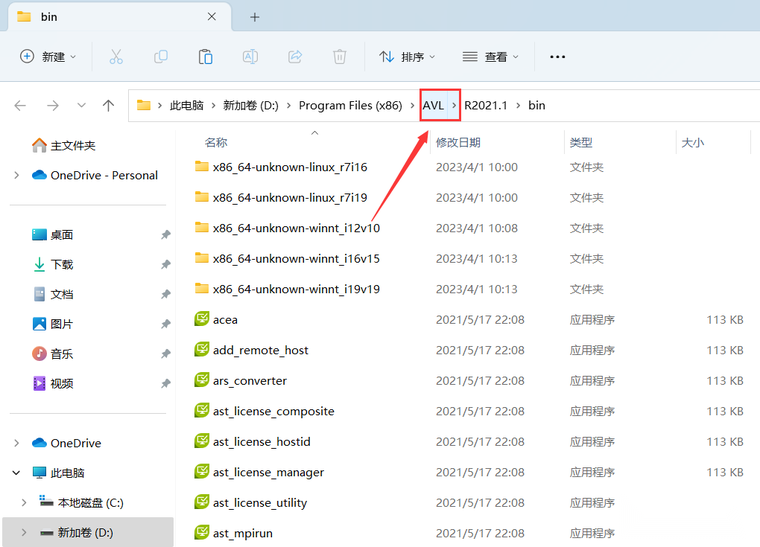Screen dimensions: 760x547
Task: Open the three-dot more options menu
Action: (x=557, y=57)
